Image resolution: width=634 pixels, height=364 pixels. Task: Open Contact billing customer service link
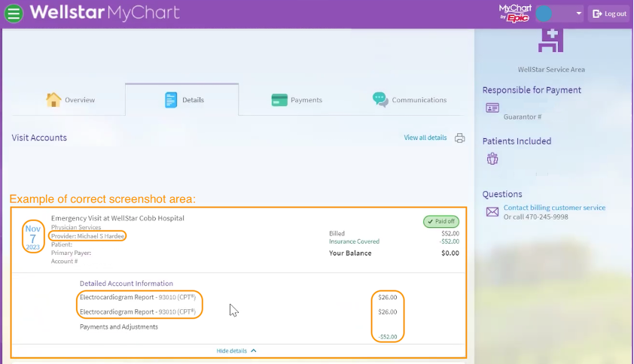(554, 208)
